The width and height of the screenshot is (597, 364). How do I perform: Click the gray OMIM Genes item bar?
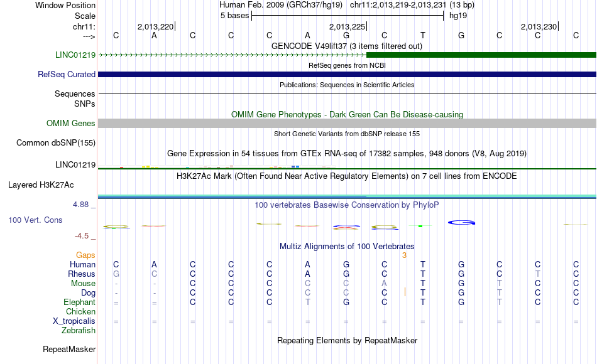348,123
